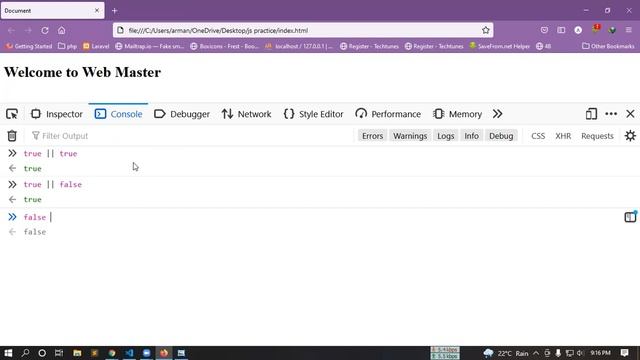Toggle responsive design mode icon

click(x=591, y=114)
